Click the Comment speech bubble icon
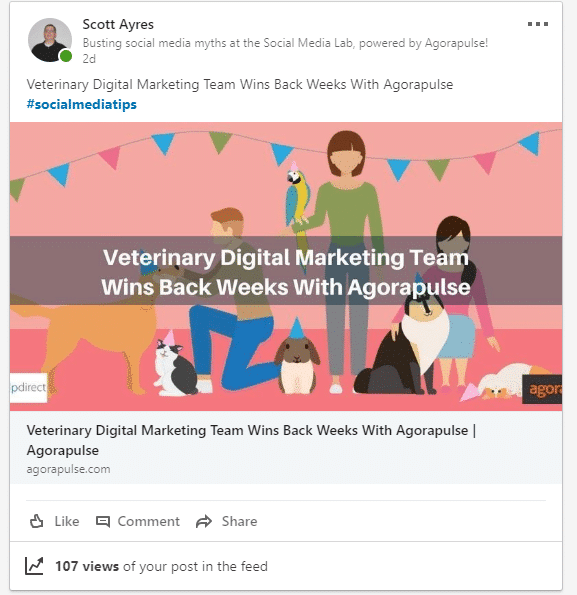This screenshot has width=577, height=595. pos(102,521)
